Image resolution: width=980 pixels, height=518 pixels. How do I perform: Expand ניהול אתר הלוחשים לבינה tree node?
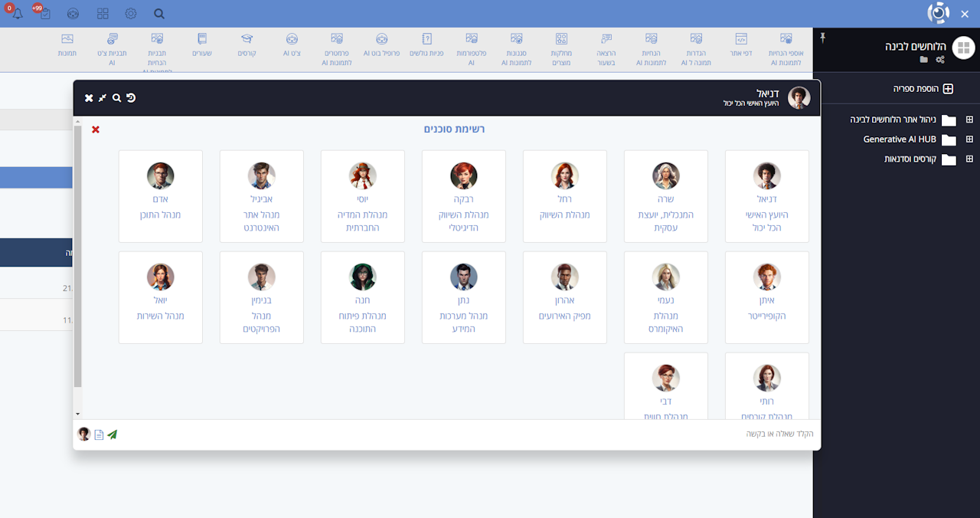tap(969, 120)
